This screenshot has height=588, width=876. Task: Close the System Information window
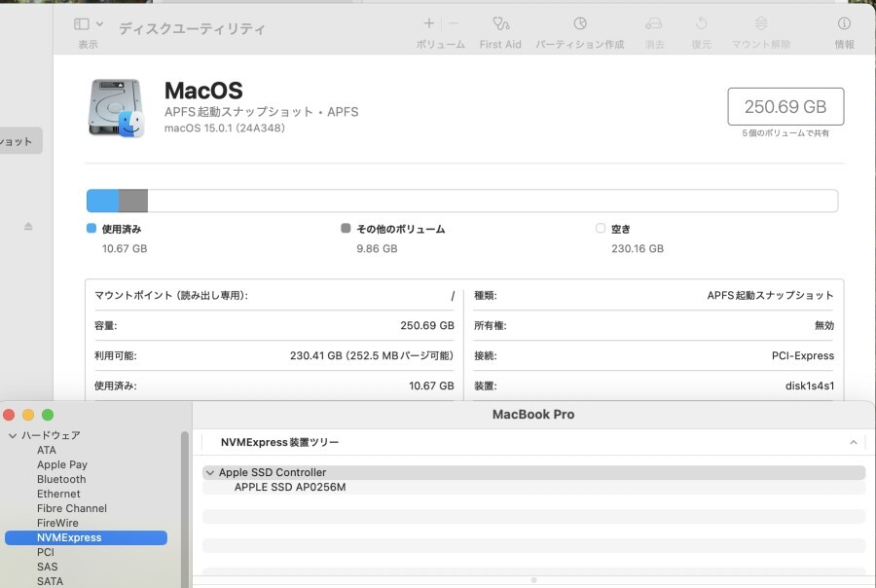[x=9, y=415]
